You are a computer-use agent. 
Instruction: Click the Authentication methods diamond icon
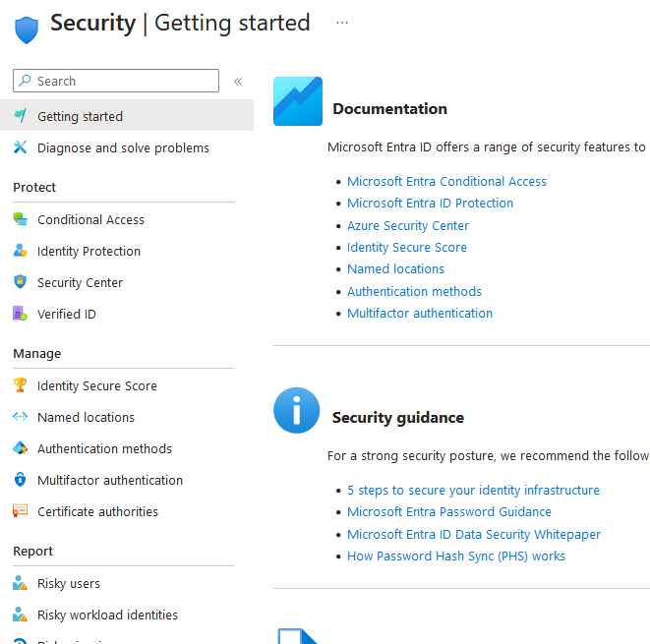pos(20,448)
